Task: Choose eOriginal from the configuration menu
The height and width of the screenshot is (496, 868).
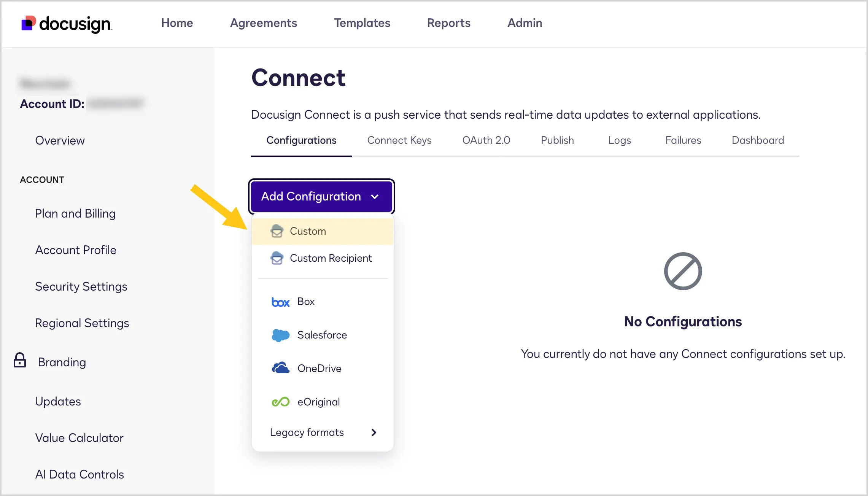Action: pyautogui.click(x=323, y=402)
